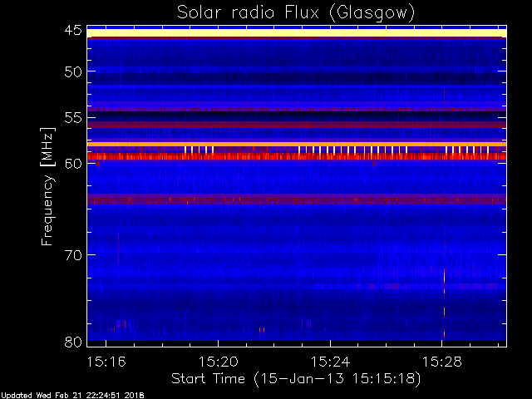Click the 45 frequency tick label
The image size is (532, 399).
[73, 31]
